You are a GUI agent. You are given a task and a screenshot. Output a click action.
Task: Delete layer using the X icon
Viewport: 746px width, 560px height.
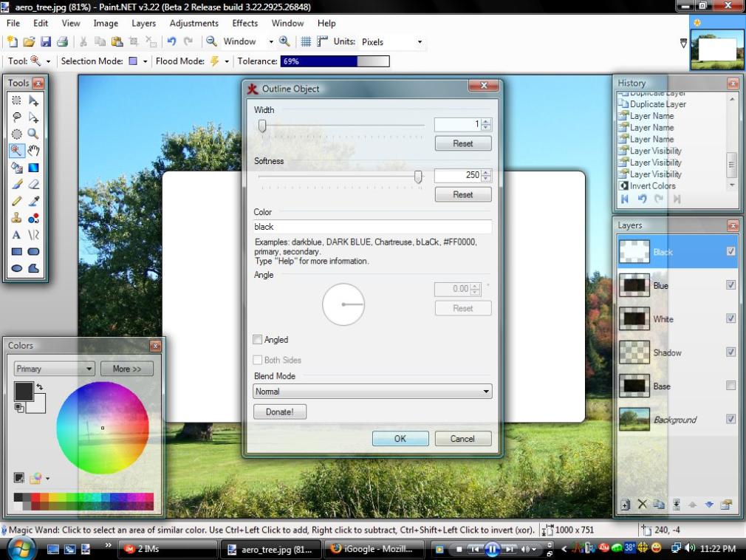642,505
